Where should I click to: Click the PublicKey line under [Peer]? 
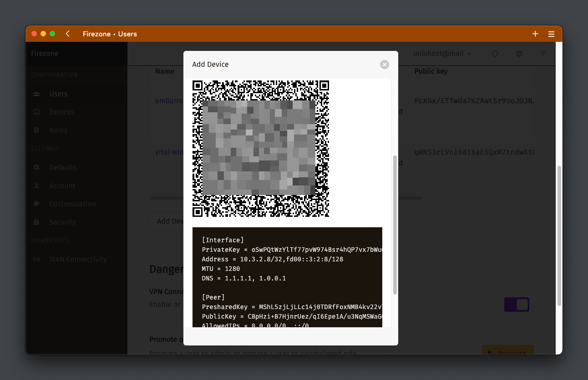point(292,316)
